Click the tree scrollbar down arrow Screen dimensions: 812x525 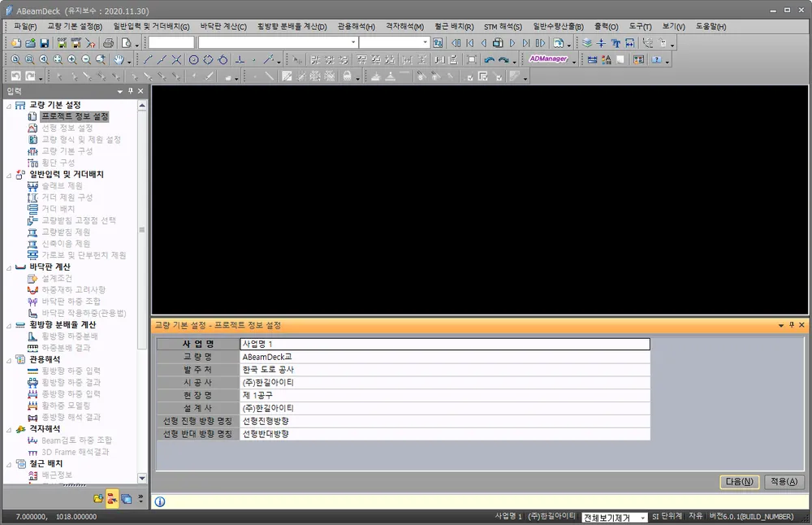[x=142, y=478]
